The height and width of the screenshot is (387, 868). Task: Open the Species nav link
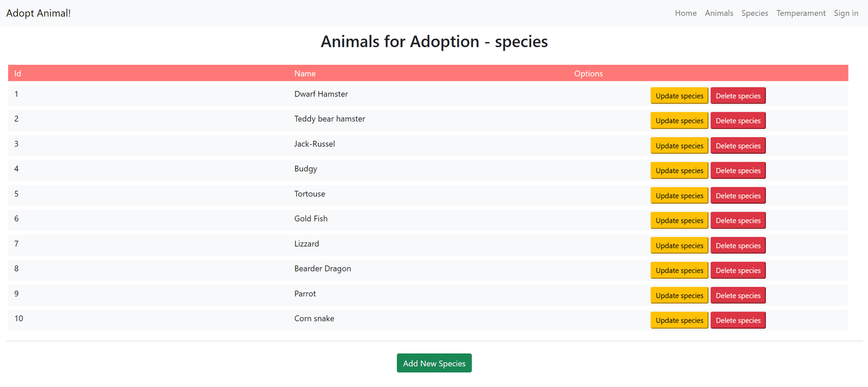[755, 13]
